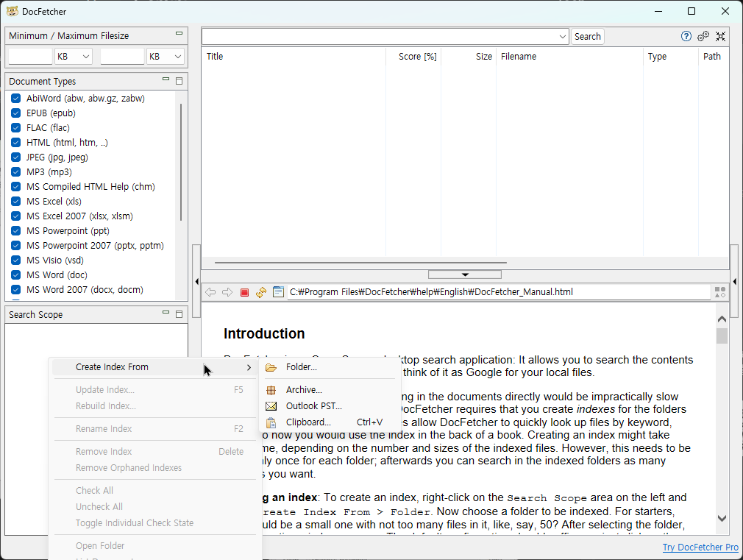
Task: Sort results by Title column header
Action: point(294,57)
